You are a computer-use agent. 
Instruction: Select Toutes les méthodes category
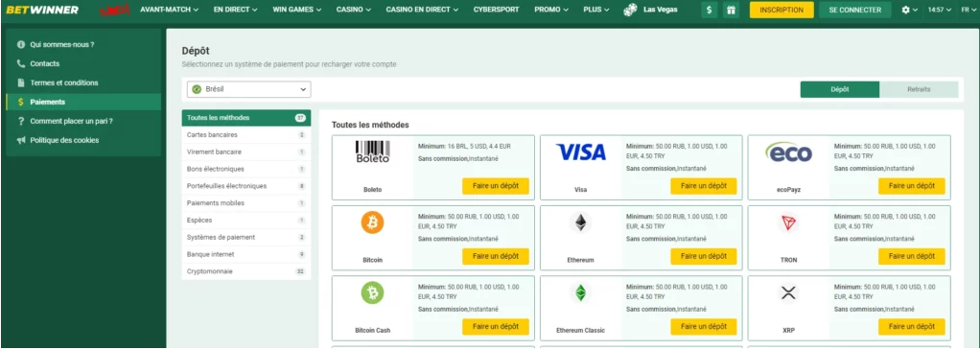pos(246,118)
